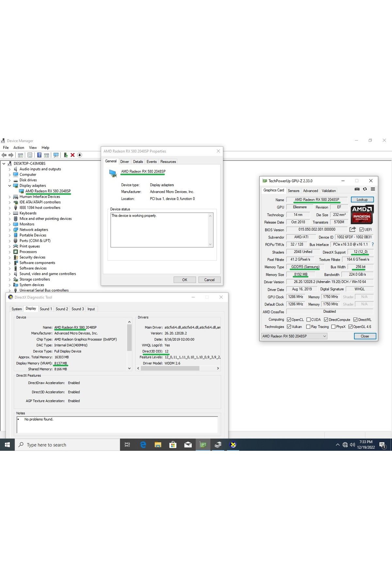Screen dimensions: 392x588
Task: Open Microsoft Store from the taskbar
Action: click(x=173, y=445)
